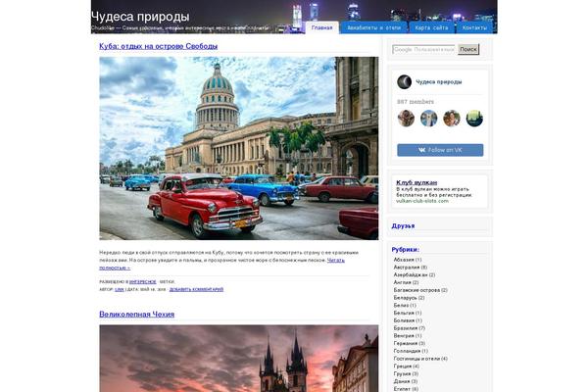588x392 pixels.
Task: Open the Азербайджан (2) category
Action: coord(415,274)
